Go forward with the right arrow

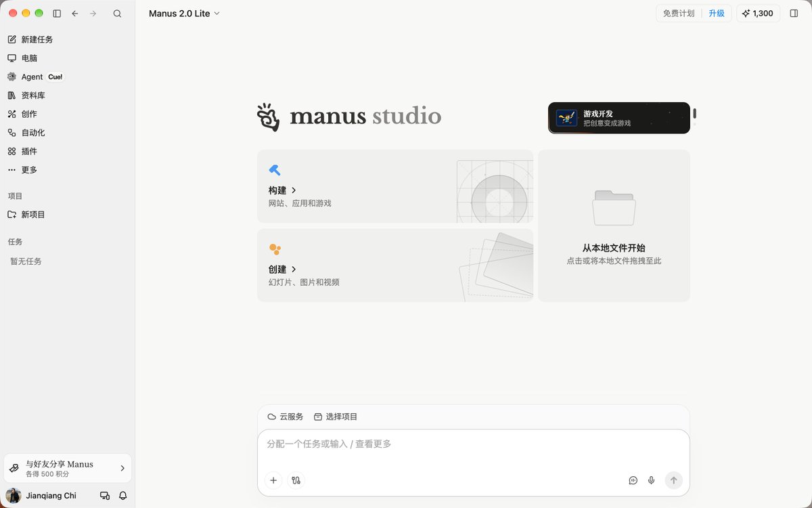[93, 14]
